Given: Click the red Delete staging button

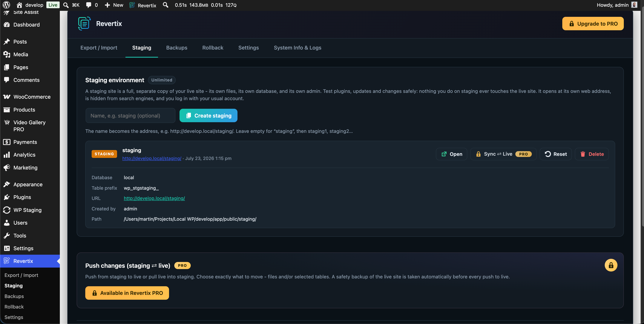Looking at the screenshot, I should tap(591, 154).
